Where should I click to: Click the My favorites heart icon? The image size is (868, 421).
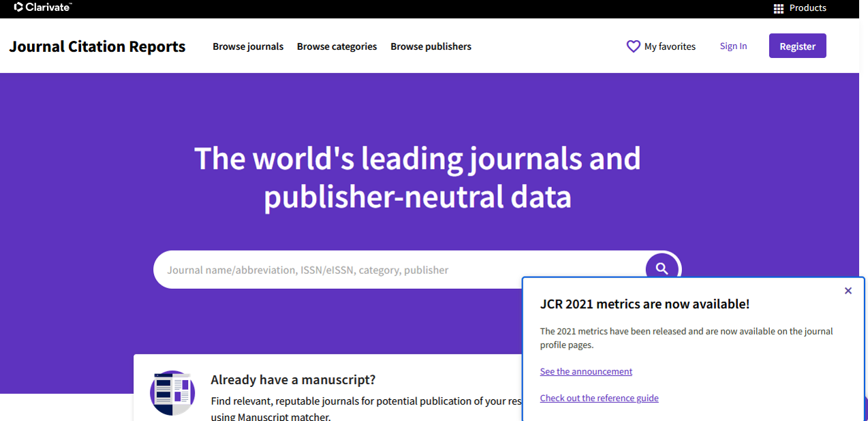(x=633, y=46)
